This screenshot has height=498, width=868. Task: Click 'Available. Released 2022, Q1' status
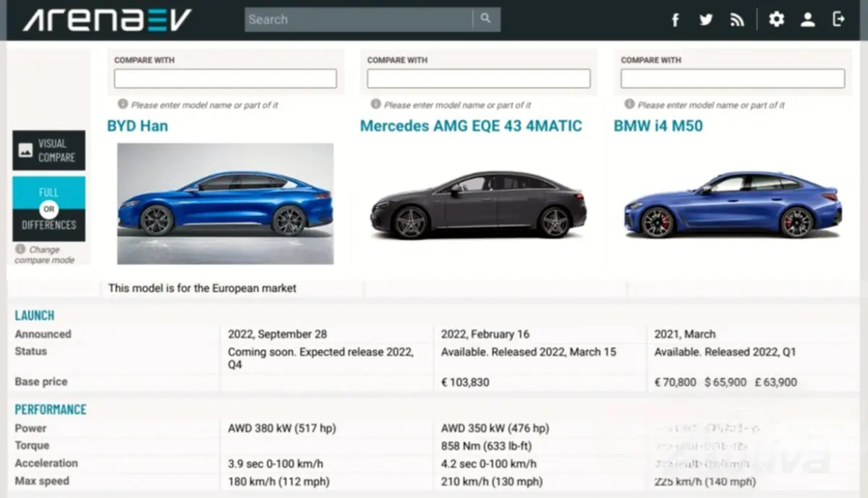(726, 352)
